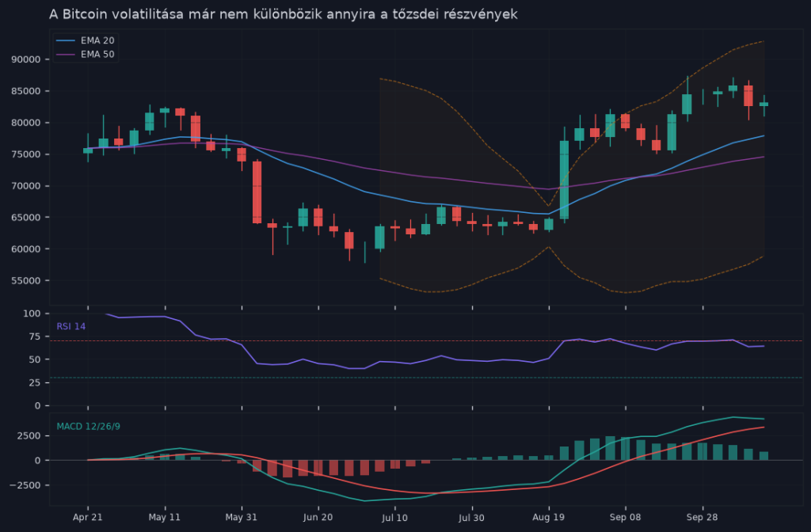Click the 25 label on the RSI axis
The image size is (811, 532).
(x=35, y=382)
